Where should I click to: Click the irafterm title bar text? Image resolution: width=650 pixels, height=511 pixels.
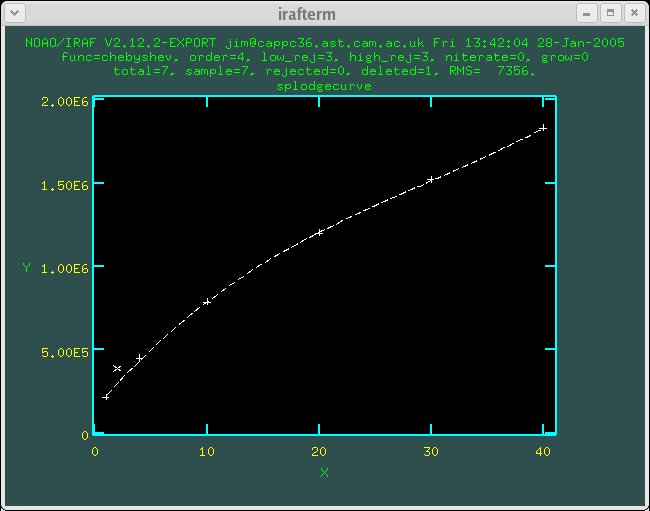coord(324,13)
